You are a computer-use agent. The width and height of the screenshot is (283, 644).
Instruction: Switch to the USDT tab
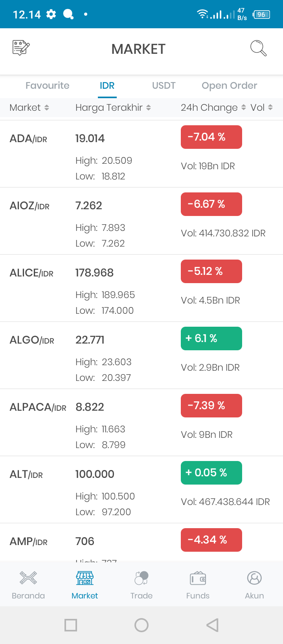click(x=164, y=86)
